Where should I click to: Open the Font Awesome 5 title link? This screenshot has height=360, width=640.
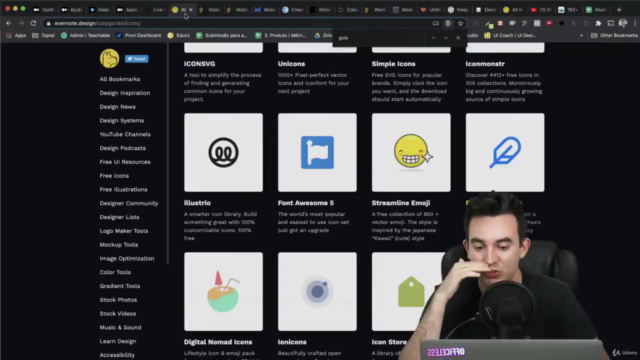coord(306,203)
